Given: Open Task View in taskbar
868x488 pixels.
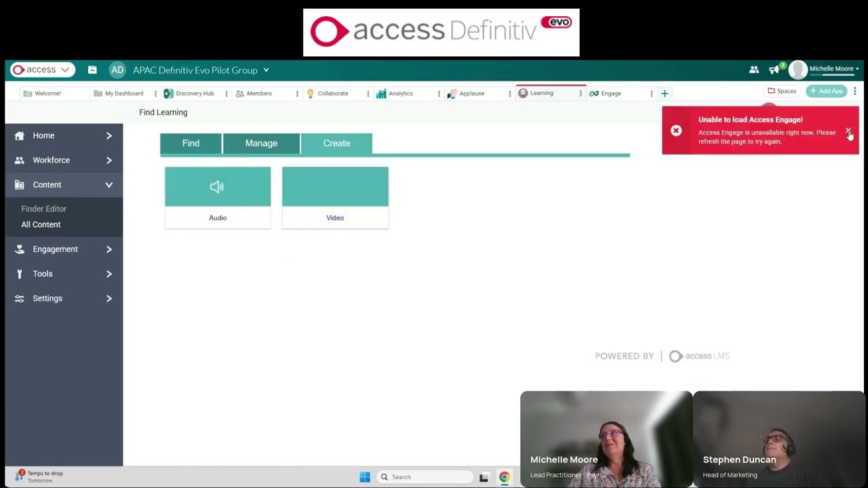Looking at the screenshot, I should (484, 477).
